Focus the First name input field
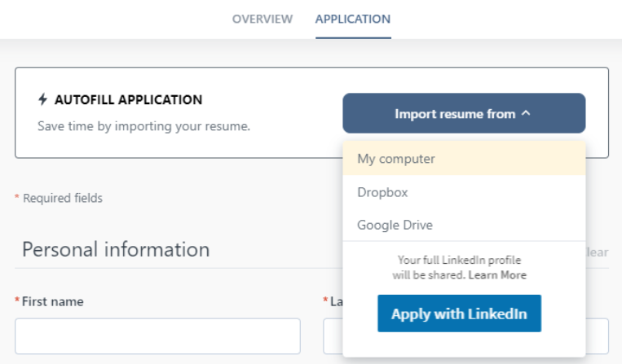This screenshot has height=364, width=622. 157,335
